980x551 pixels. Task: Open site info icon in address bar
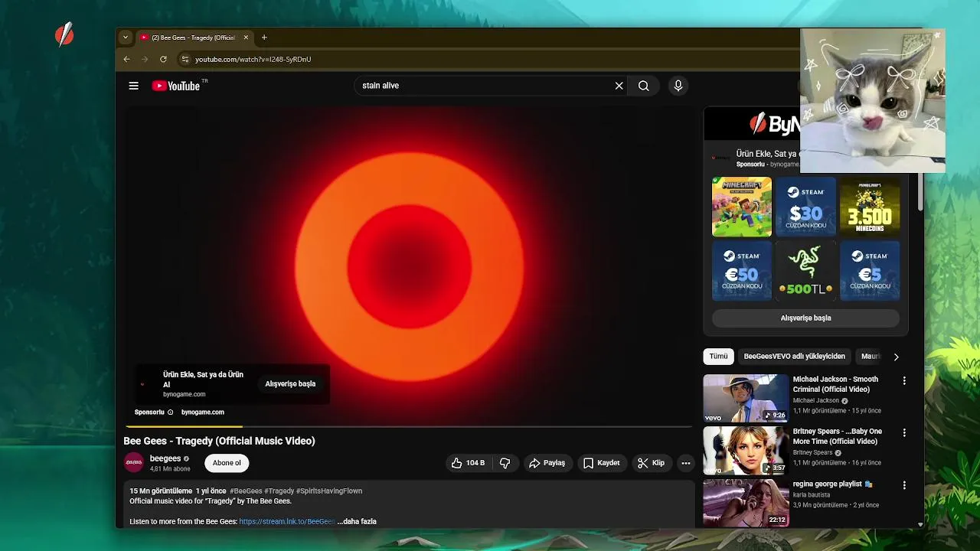coord(185,59)
